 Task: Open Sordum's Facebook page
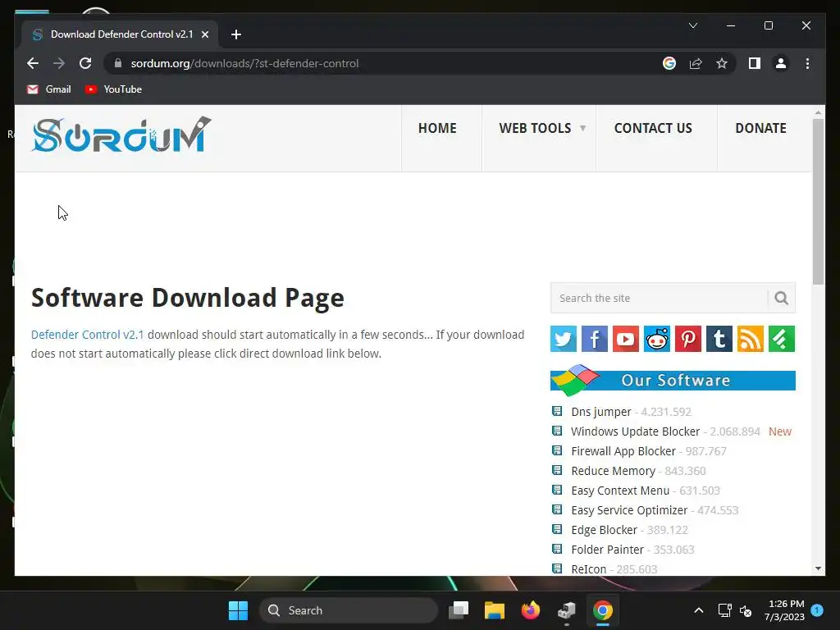[x=595, y=339]
